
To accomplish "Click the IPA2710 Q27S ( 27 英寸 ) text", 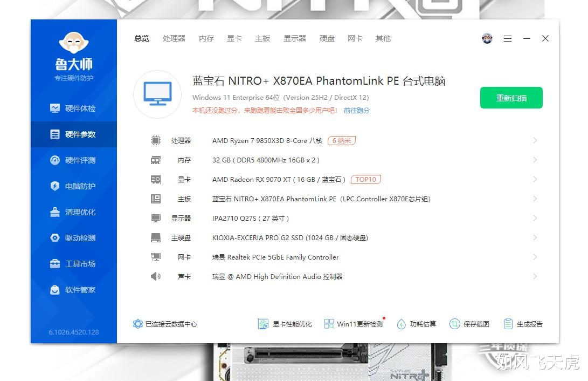I will click(x=251, y=219).
